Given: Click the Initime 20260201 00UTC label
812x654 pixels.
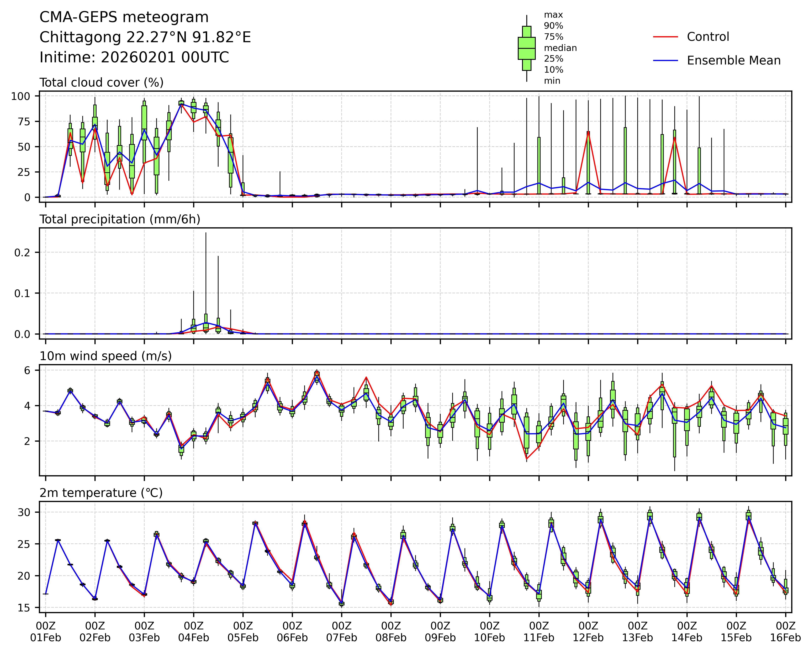Looking at the screenshot, I should tap(134, 58).
